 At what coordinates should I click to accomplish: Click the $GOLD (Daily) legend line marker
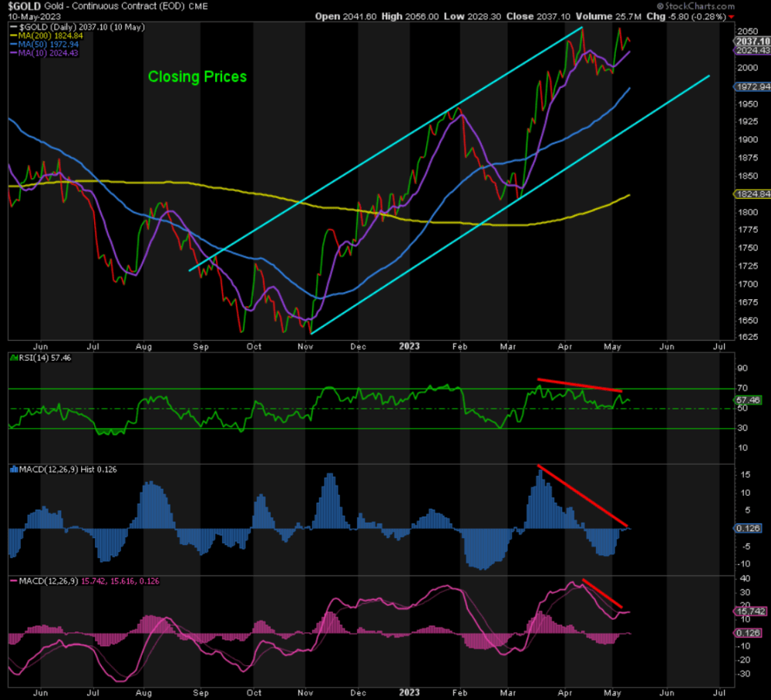pyautogui.click(x=15, y=25)
